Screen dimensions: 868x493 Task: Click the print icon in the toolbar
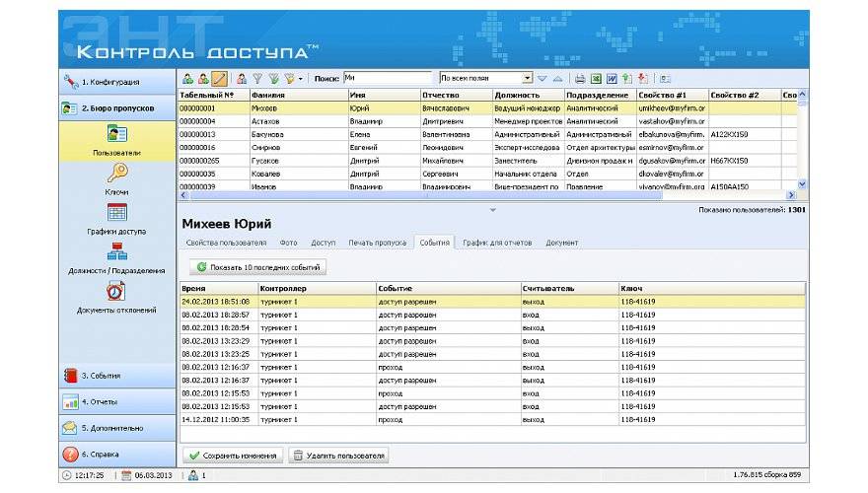(581, 79)
